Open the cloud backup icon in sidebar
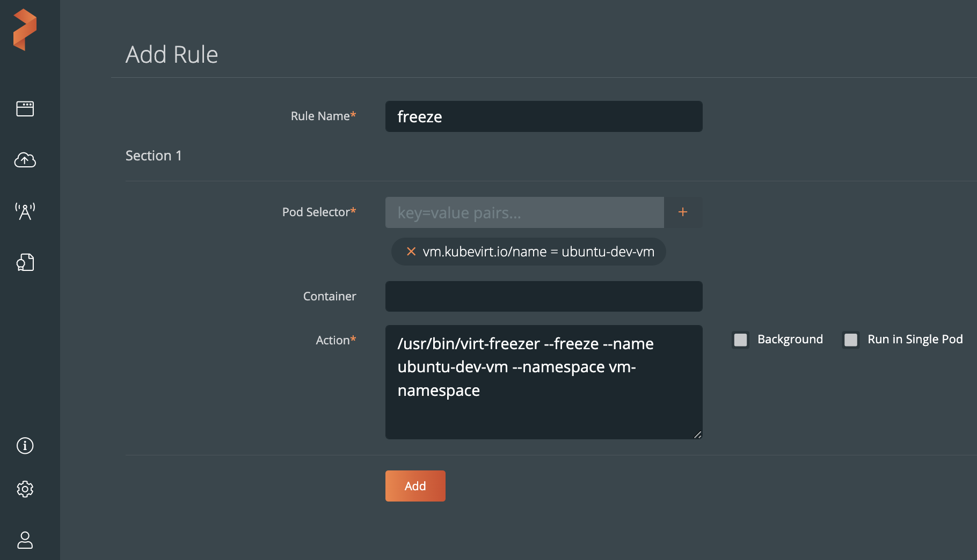Screen dimensions: 977x560 (x=25, y=160)
